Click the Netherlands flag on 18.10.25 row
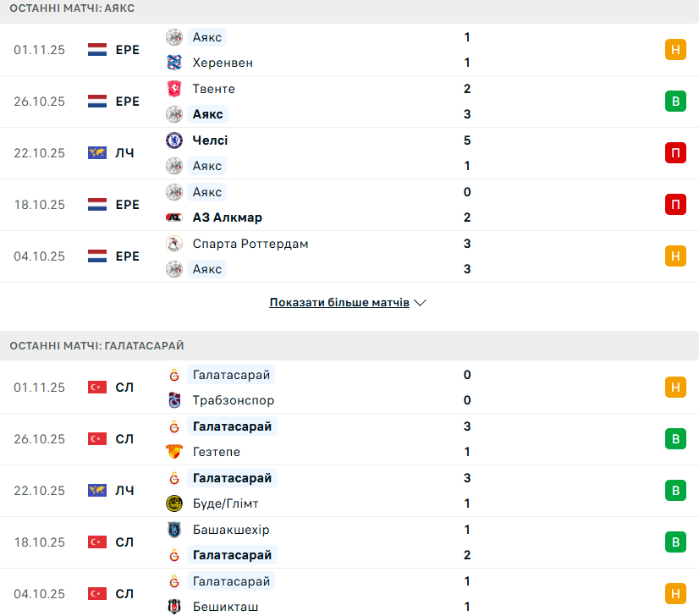The width and height of the screenshot is (699, 616). tap(97, 205)
